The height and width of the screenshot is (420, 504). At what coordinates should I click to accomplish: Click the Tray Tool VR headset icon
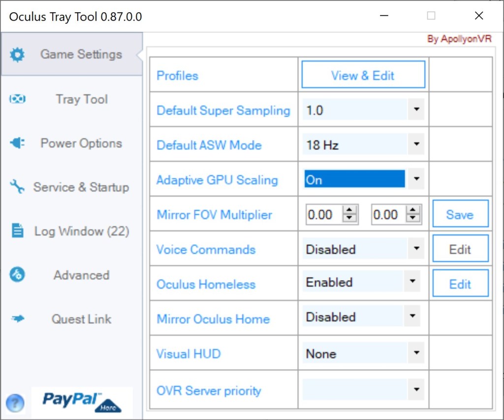17,99
